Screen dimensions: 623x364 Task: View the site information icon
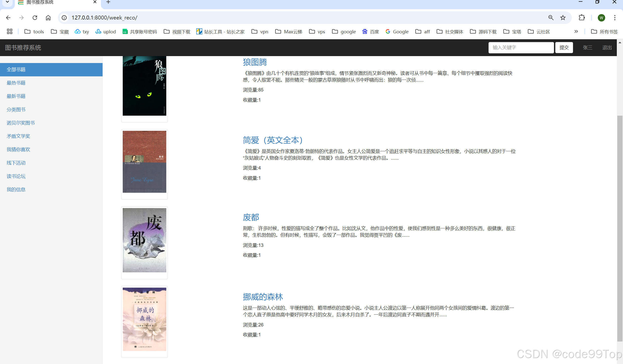[x=64, y=18]
